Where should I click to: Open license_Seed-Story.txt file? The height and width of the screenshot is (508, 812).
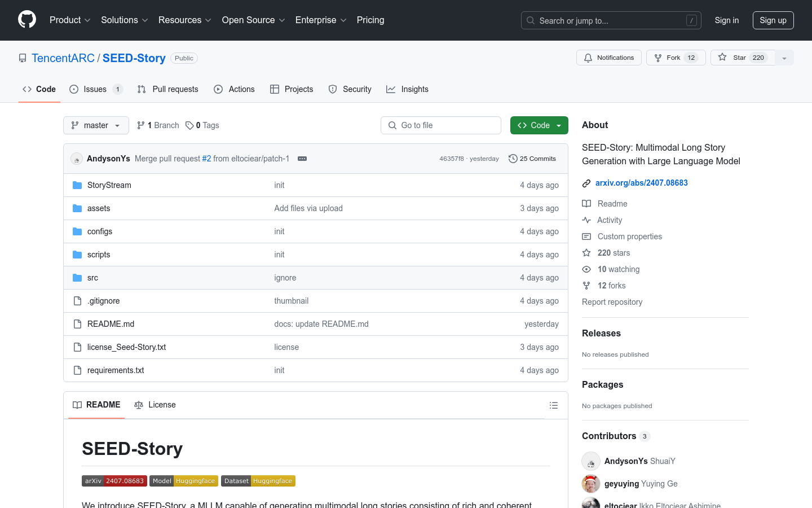127,347
